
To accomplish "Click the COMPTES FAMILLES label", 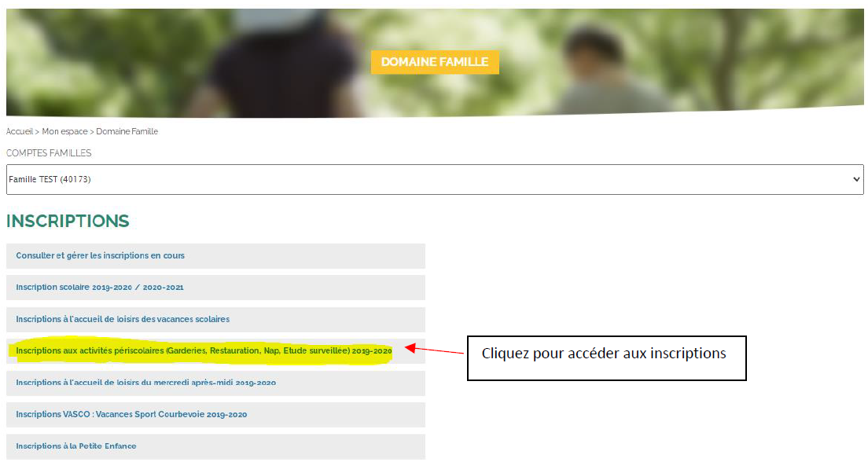I will [x=49, y=153].
